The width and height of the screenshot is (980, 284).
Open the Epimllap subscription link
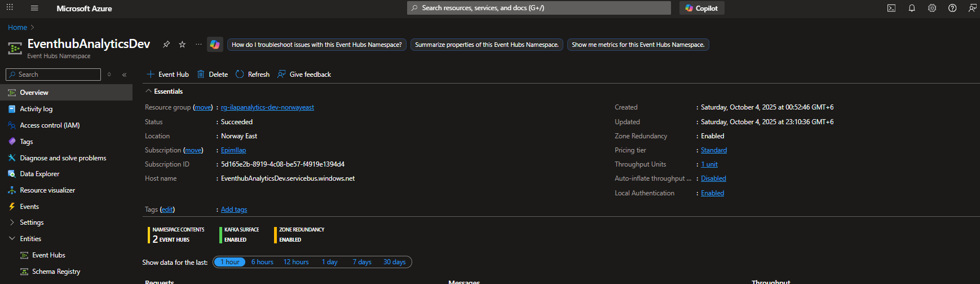click(x=233, y=150)
